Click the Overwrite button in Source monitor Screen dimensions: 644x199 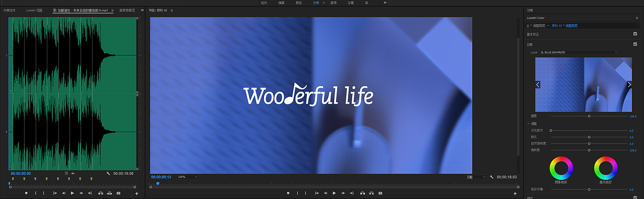[110, 193]
